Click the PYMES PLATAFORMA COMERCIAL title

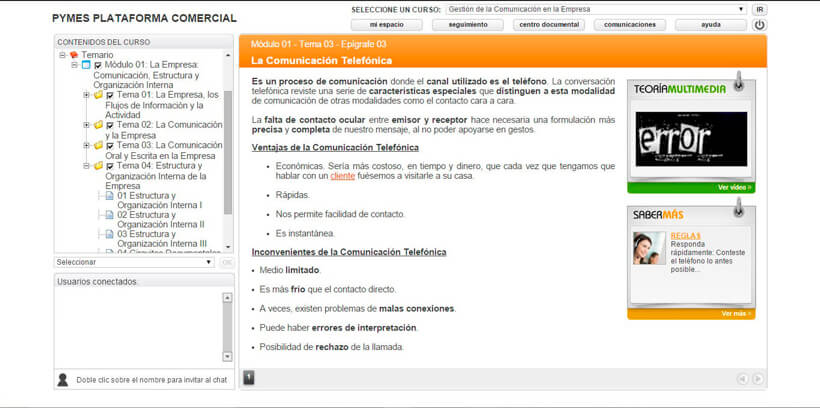(x=144, y=18)
